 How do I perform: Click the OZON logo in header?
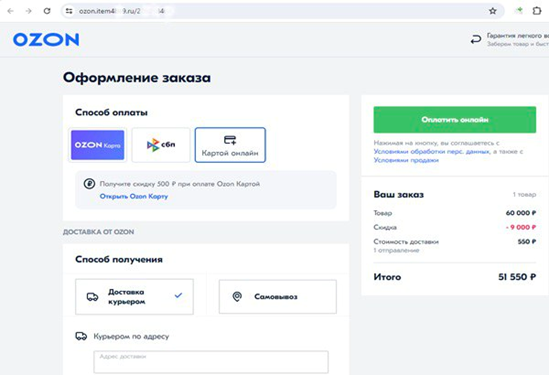tap(46, 40)
